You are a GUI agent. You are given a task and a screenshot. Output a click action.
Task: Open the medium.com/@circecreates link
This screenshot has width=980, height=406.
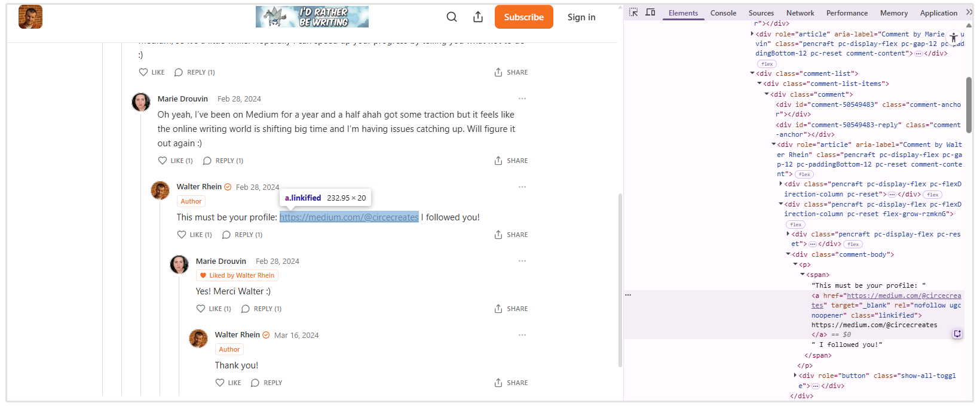pyautogui.click(x=349, y=217)
